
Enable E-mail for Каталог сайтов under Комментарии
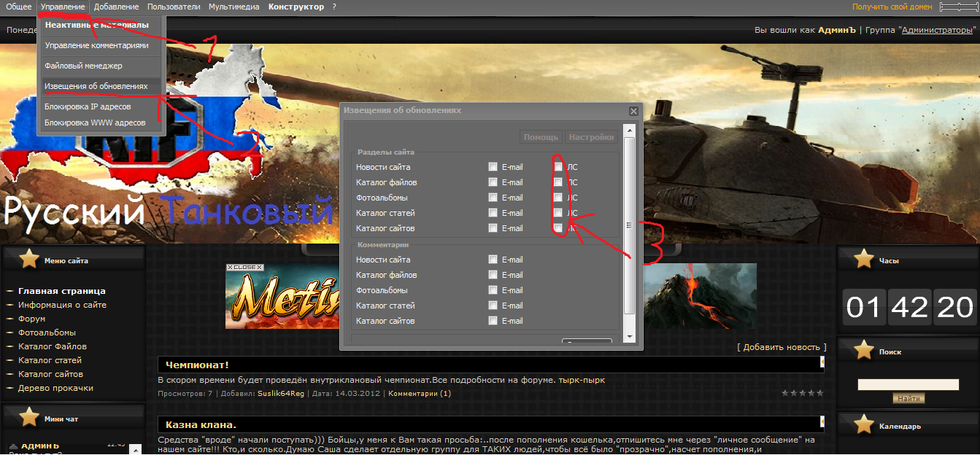[493, 321]
